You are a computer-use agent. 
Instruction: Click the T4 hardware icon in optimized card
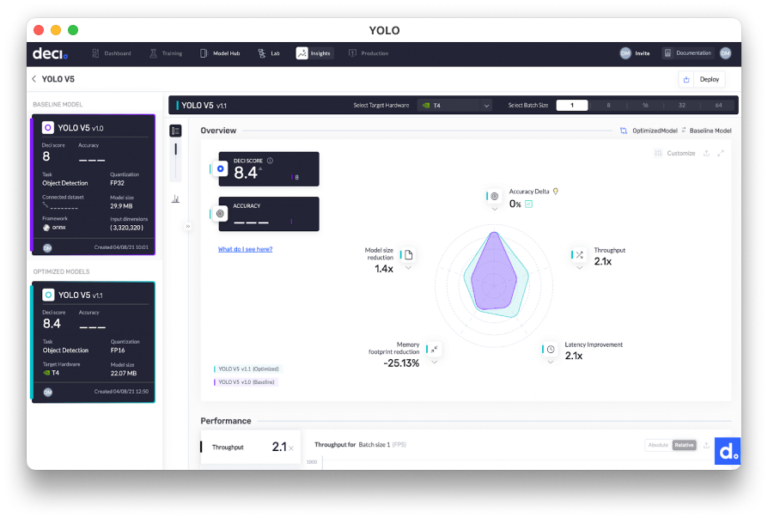(x=47, y=373)
